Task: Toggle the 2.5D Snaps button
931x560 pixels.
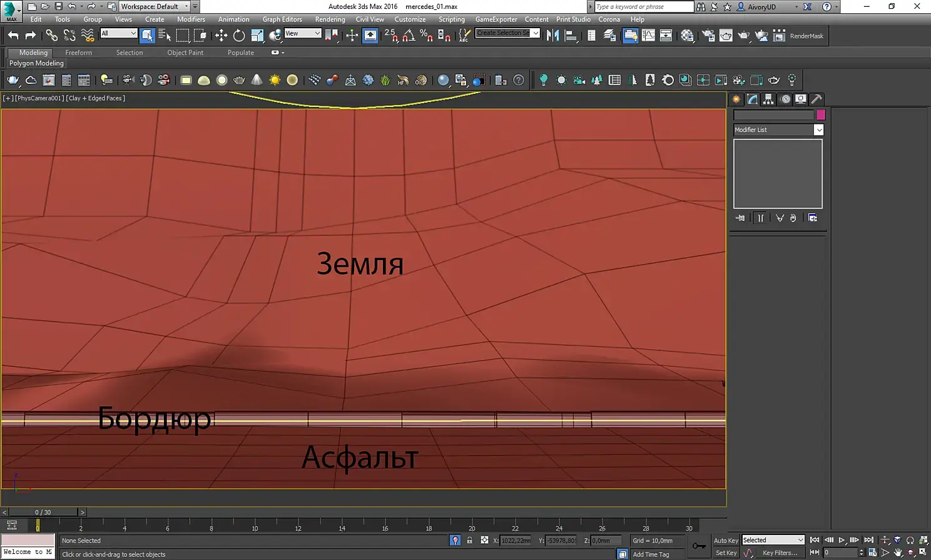Action: [x=390, y=36]
